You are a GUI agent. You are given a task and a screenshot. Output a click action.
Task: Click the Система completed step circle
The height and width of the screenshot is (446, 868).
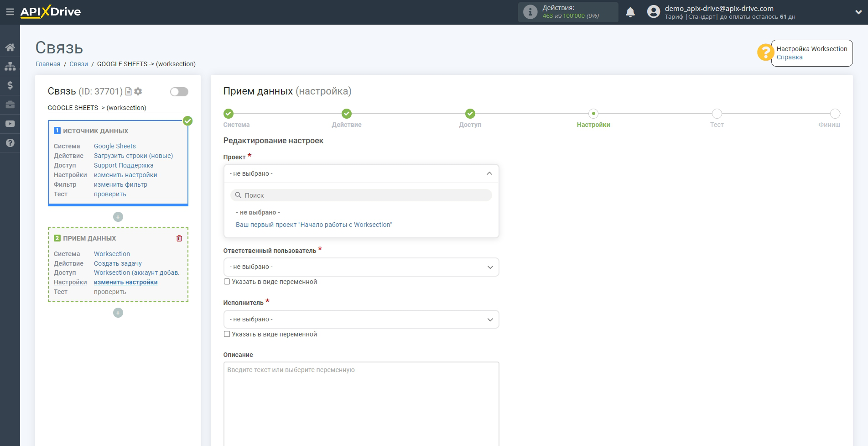(229, 114)
